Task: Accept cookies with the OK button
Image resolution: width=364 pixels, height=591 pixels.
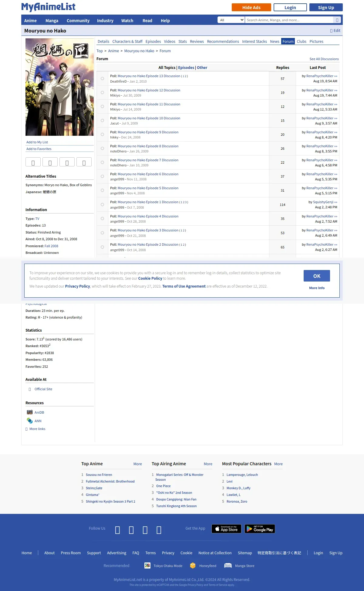Action: [x=317, y=276]
